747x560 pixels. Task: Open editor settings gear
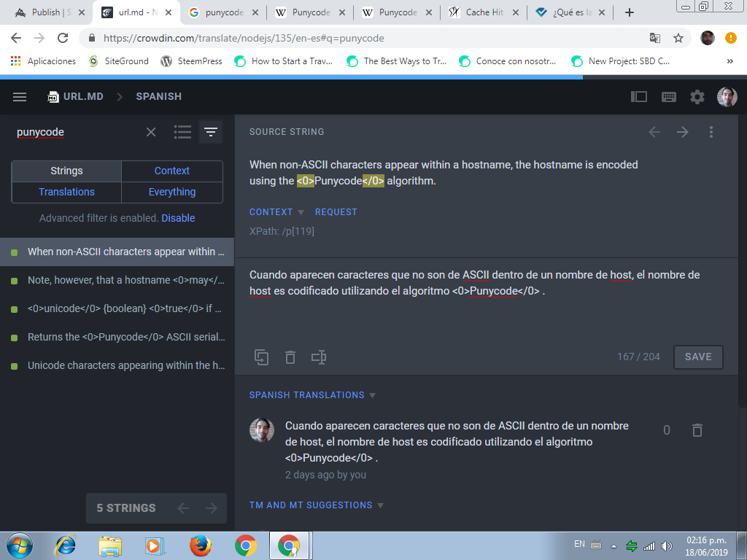pyautogui.click(x=697, y=97)
